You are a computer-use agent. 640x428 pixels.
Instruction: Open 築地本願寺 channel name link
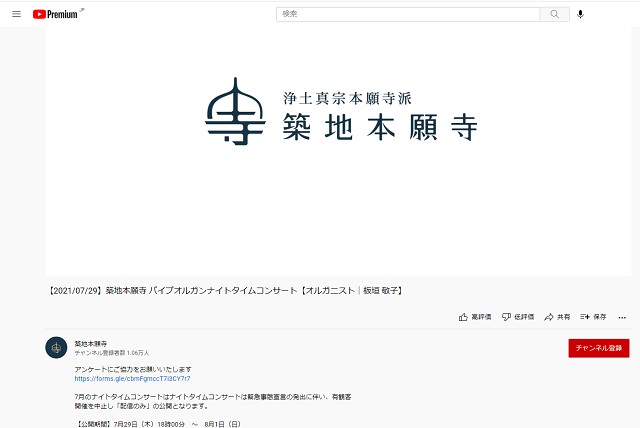click(x=91, y=344)
